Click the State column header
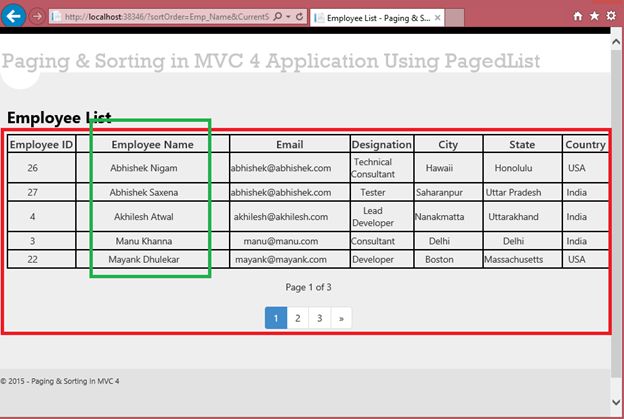 pos(522,144)
